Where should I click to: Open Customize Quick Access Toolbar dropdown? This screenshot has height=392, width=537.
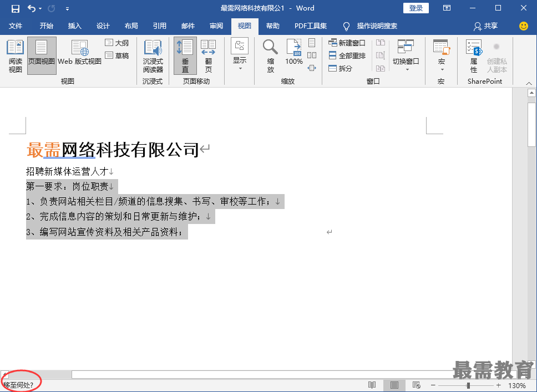67,8
